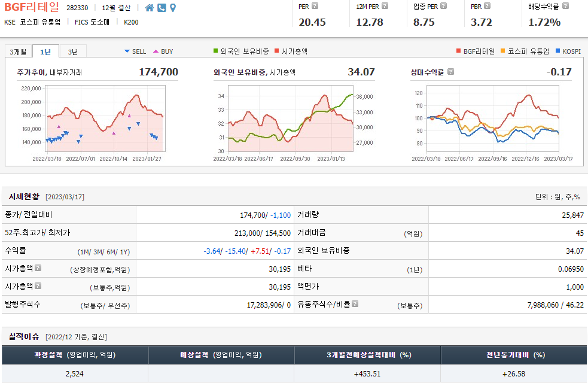The height and width of the screenshot is (386, 588).
Task: Open help icon beside 시가총액 상장예정포함 row
Action: (x=38, y=268)
